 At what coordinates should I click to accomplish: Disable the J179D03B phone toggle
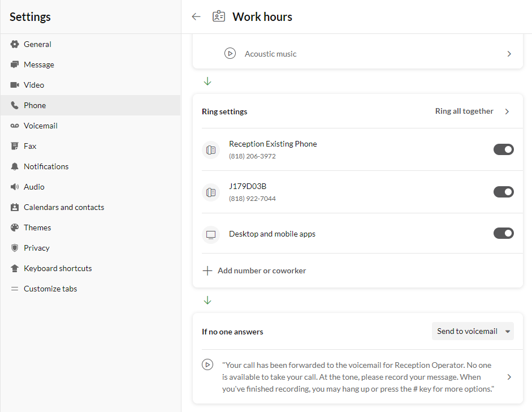coord(504,192)
